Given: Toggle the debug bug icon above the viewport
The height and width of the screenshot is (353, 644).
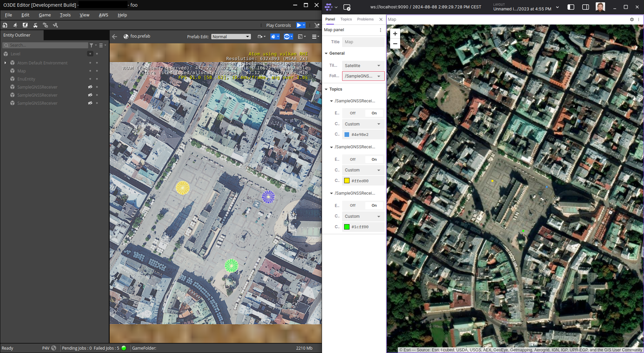Looking at the screenshot, I should (x=273, y=36).
